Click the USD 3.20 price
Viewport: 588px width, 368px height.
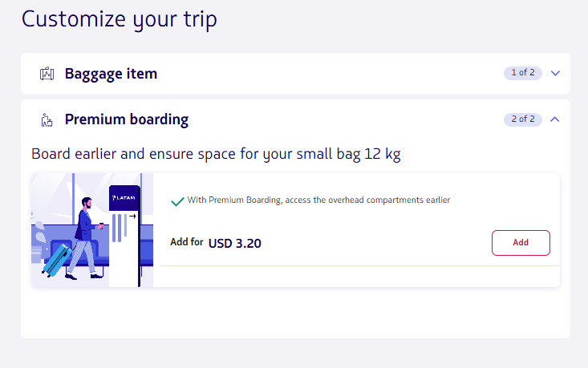(234, 243)
